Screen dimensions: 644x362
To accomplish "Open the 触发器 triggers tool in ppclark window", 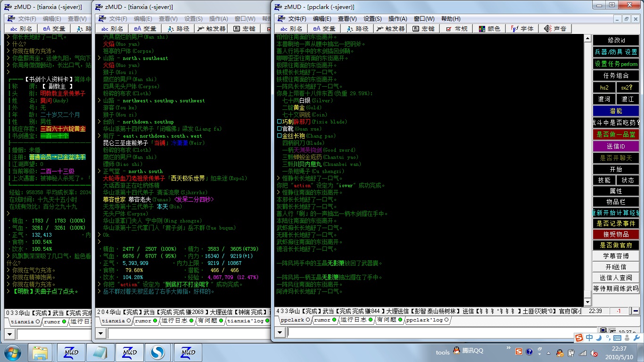I will point(390,29).
